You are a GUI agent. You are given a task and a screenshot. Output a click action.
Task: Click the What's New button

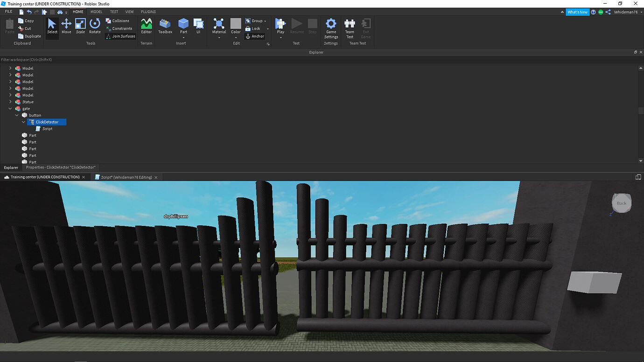pyautogui.click(x=577, y=12)
